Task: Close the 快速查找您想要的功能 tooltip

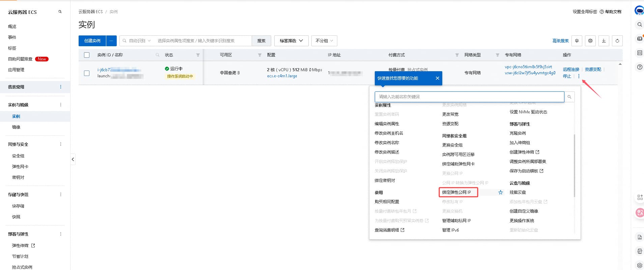Action: [438, 78]
